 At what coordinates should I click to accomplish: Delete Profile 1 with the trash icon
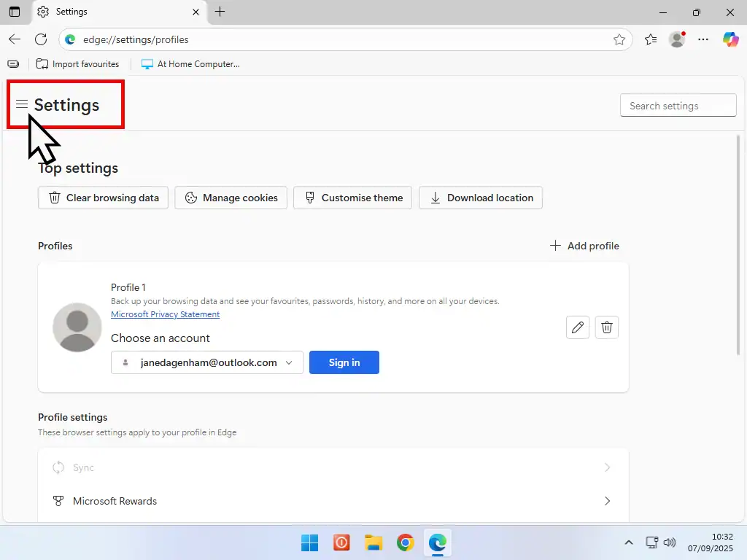607,327
